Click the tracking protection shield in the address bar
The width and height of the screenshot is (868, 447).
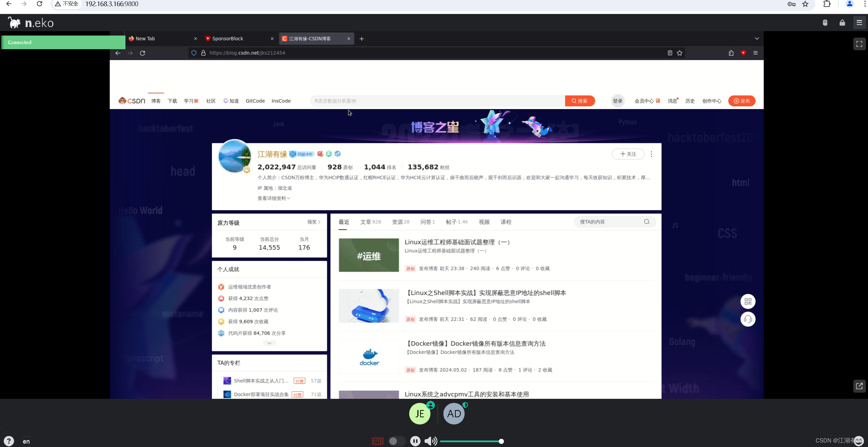pos(194,53)
